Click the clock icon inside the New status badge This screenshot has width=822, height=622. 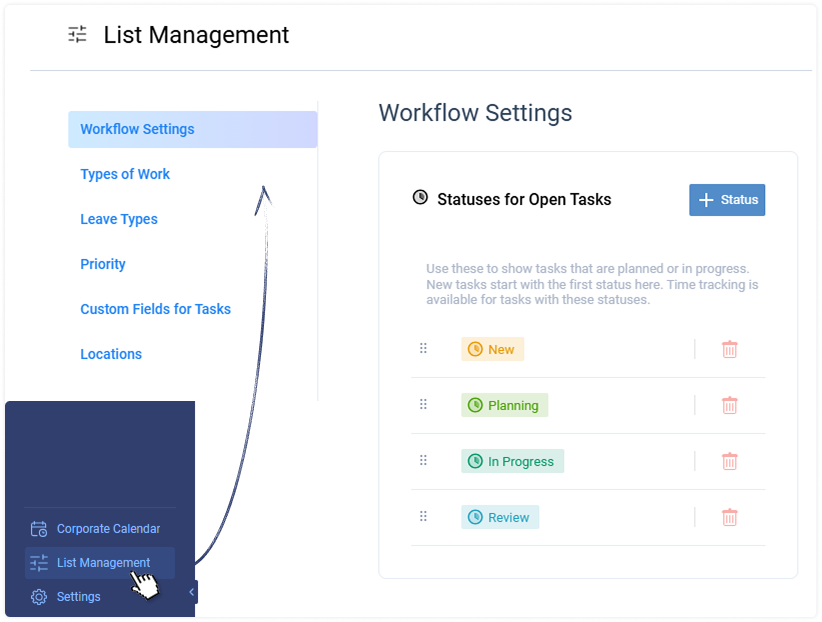(477, 348)
